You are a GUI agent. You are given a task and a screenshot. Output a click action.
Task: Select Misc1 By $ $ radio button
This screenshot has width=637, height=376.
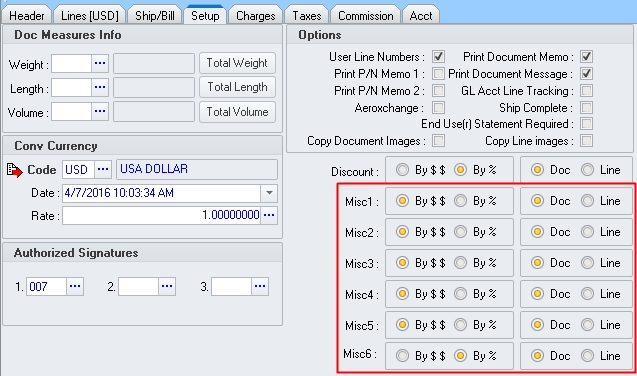(x=402, y=201)
